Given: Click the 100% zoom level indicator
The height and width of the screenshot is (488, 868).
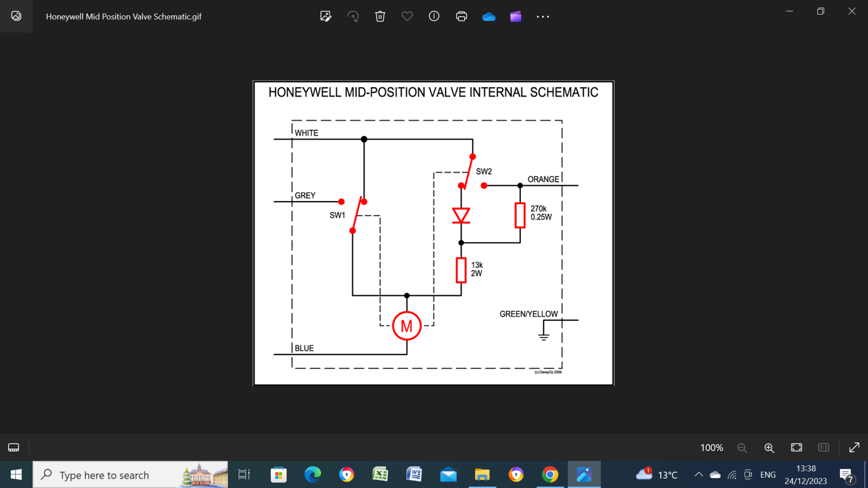Looking at the screenshot, I should pyautogui.click(x=711, y=448).
